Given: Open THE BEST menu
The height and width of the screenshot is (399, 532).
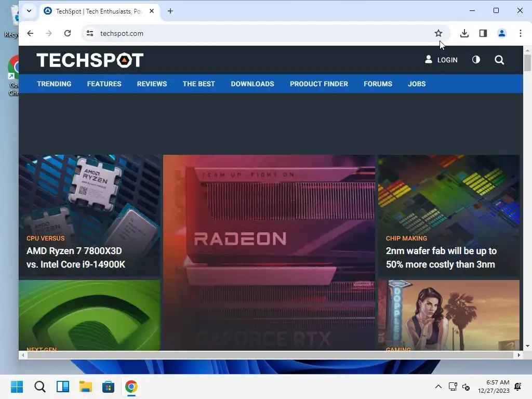Looking at the screenshot, I should 199,84.
